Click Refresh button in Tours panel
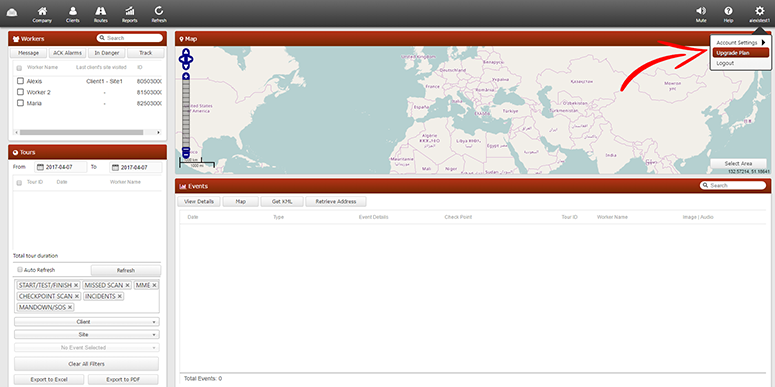The height and width of the screenshot is (387, 775). (126, 271)
